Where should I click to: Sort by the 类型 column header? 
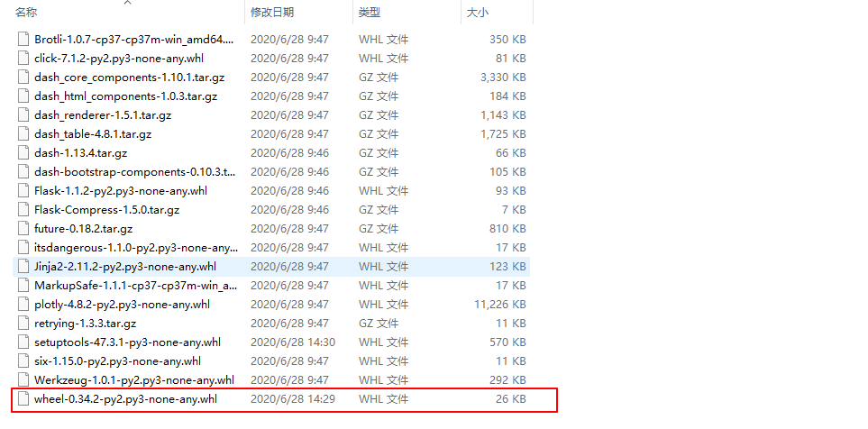(370, 13)
